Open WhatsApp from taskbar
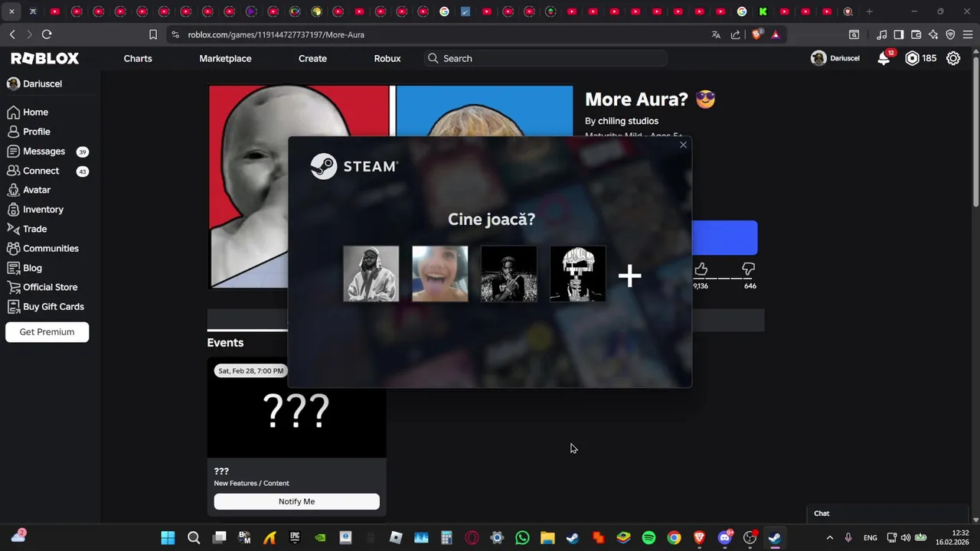 522,538
